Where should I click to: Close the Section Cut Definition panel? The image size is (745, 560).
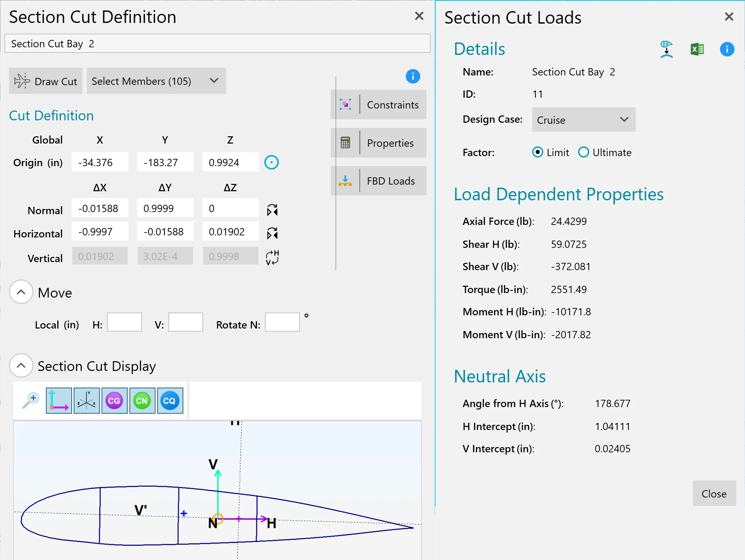419,16
